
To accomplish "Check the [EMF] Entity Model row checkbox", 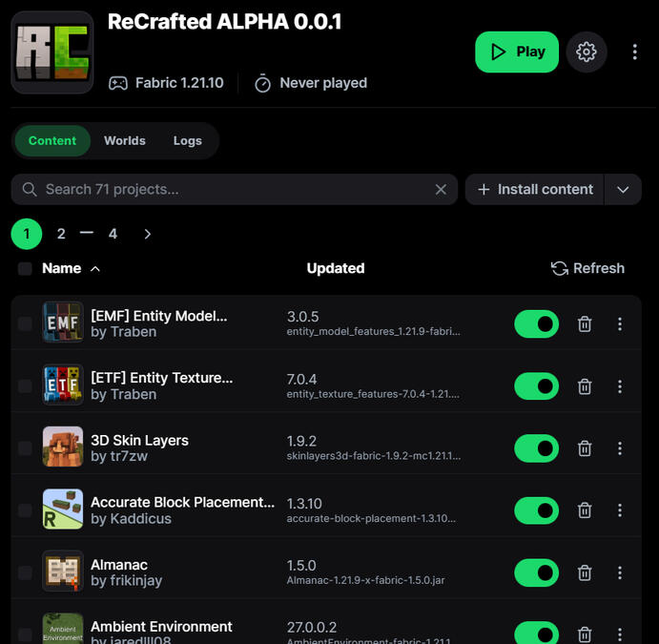I will [x=25, y=323].
